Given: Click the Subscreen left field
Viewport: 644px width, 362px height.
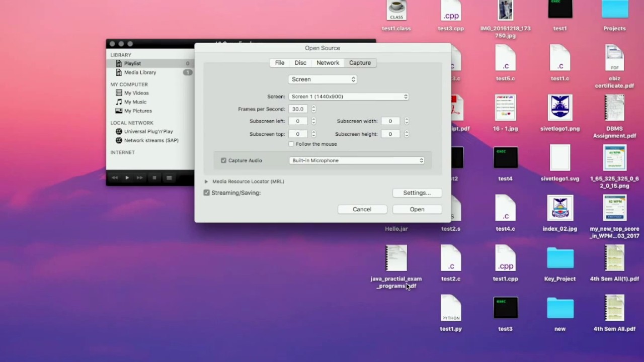Looking at the screenshot, I should 298,121.
